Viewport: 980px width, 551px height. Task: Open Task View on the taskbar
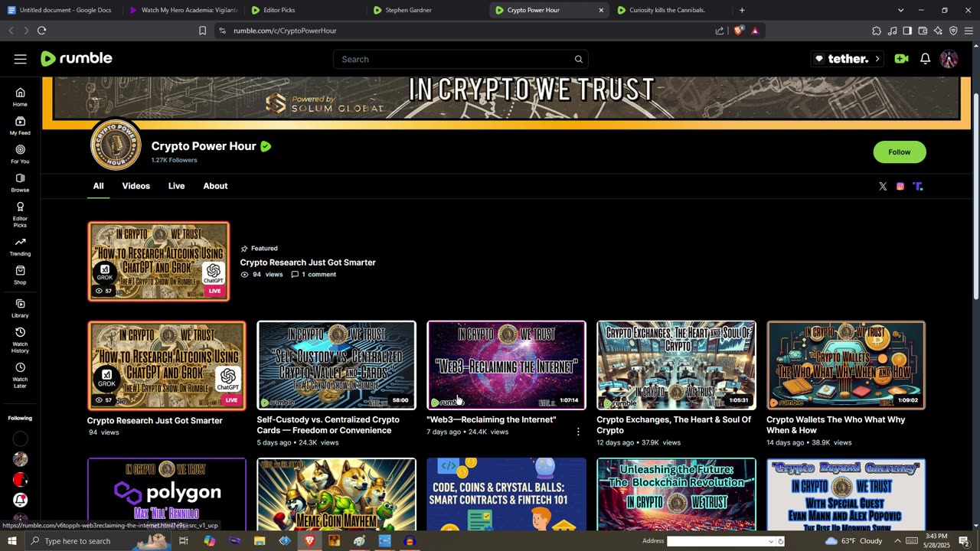pos(184,541)
